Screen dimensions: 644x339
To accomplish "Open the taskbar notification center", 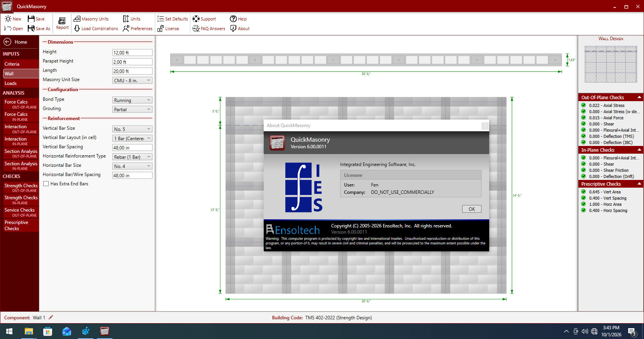I will pyautogui.click(x=632, y=332).
